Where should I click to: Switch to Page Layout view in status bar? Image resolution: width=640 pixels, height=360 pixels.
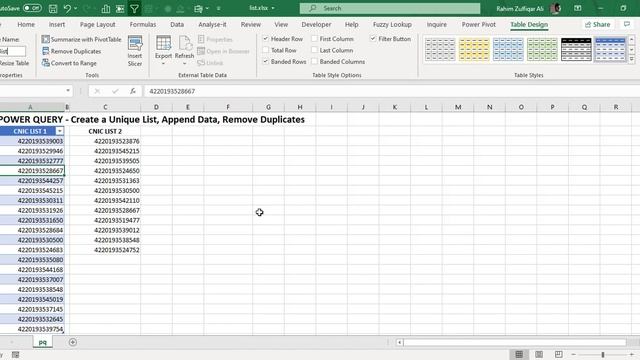point(539,354)
